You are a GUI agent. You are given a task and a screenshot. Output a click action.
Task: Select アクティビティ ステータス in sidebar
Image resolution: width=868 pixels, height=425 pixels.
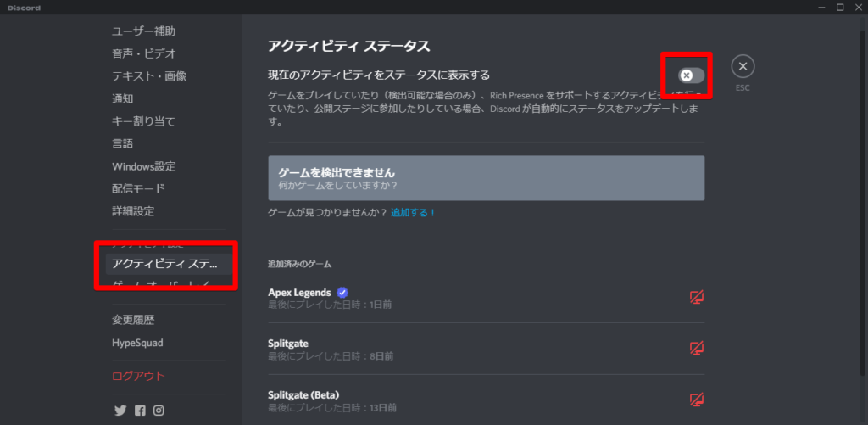pos(169,264)
